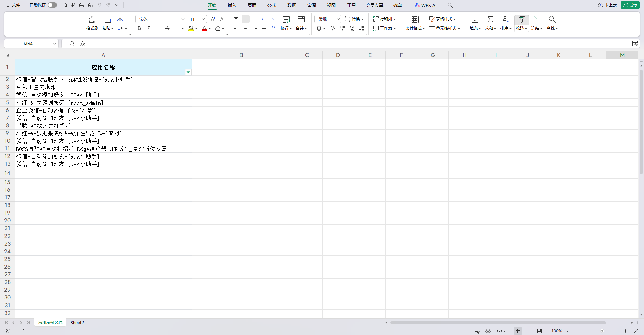Click the Filter (筛选) funnel icon
The width and height of the screenshot is (644, 335).
click(522, 19)
